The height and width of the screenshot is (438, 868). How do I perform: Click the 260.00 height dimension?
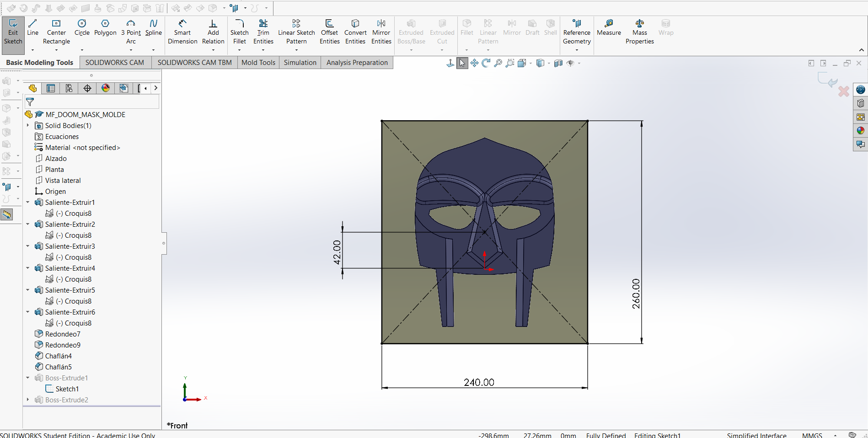[x=636, y=294]
